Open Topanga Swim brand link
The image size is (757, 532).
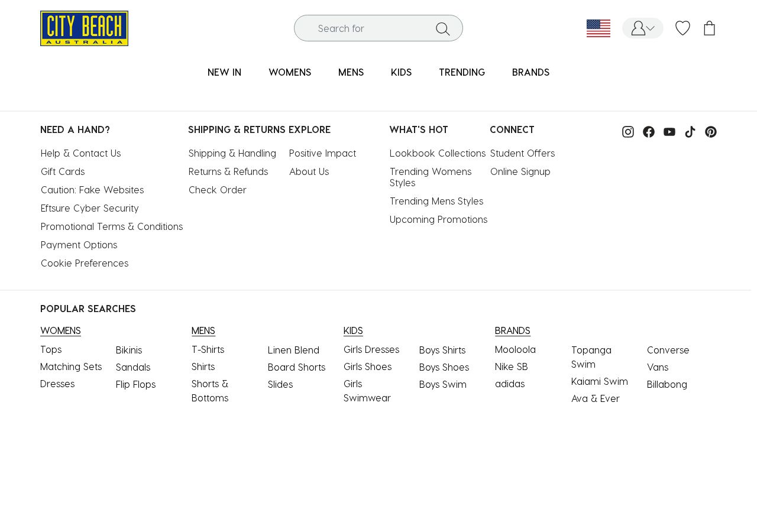coord(591,357)
